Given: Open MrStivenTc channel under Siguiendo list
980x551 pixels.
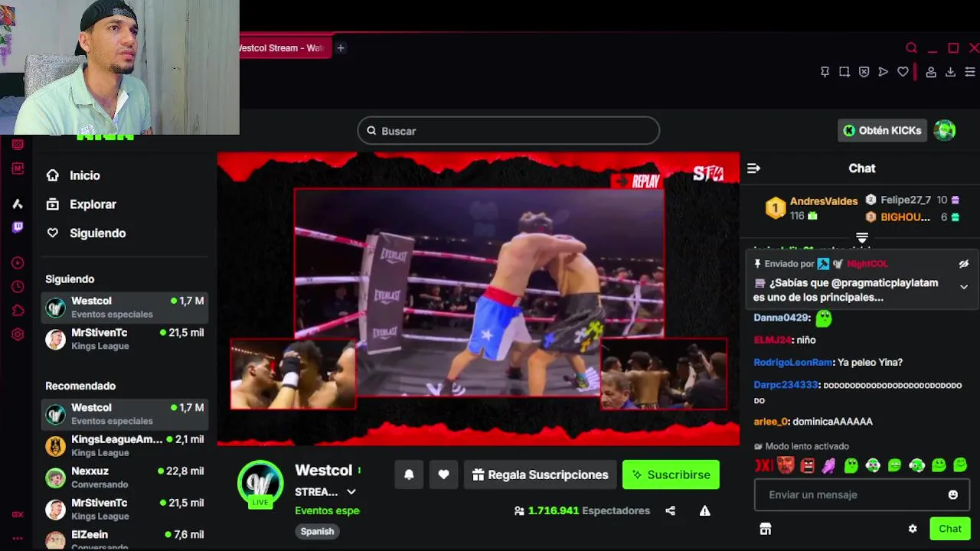Looking at the screenshot, I should [x=125, y=339].
